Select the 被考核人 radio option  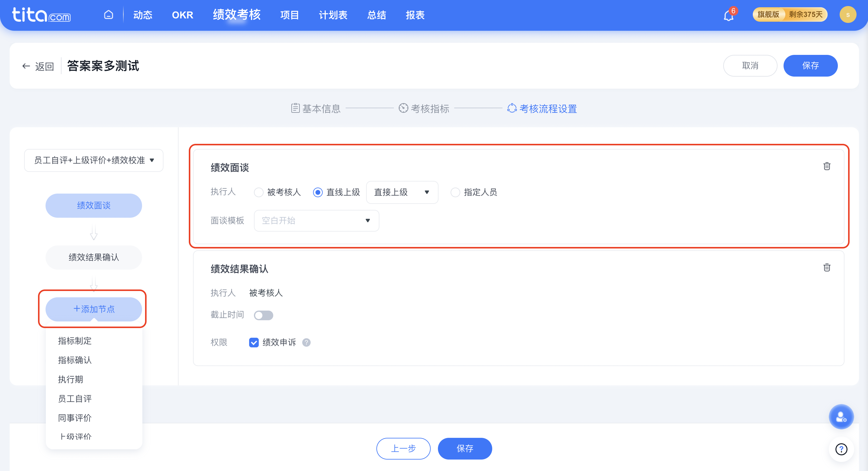pyautogui.click(x=258, y=192)
